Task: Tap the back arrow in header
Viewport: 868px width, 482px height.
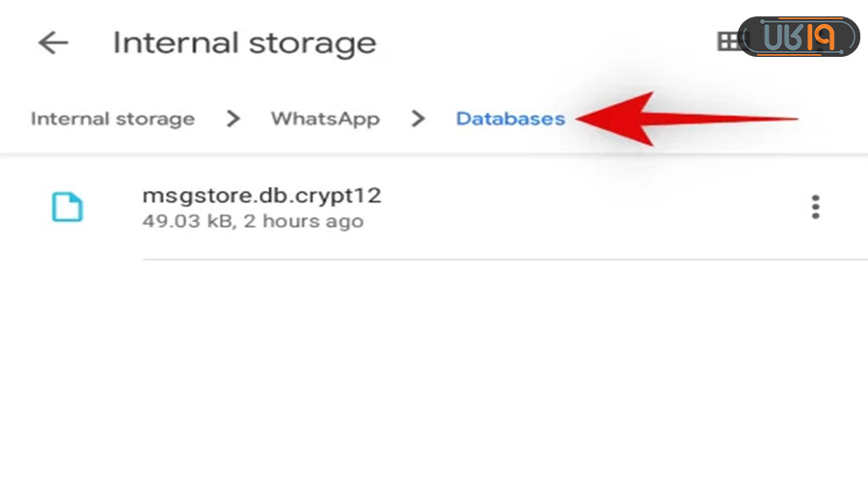Action: [53, 43]
